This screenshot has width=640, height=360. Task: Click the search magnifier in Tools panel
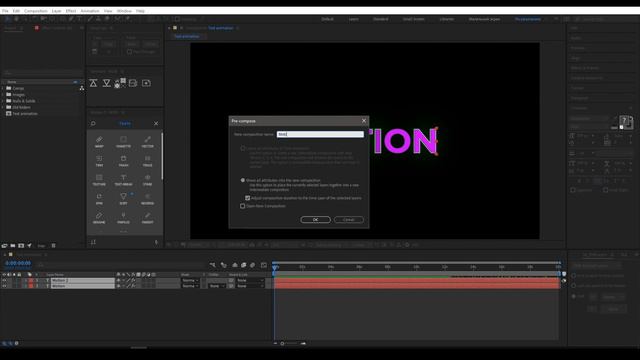tap(93, 123)
